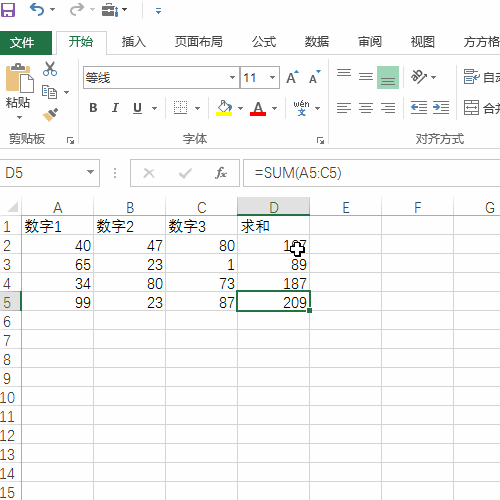Switch to the 插入 ribbon tab

[x=134, y=42]
